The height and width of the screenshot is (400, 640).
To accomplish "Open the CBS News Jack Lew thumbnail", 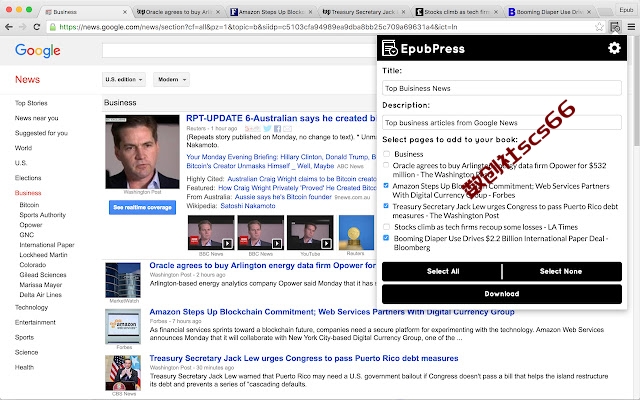I will pos(123,373).
